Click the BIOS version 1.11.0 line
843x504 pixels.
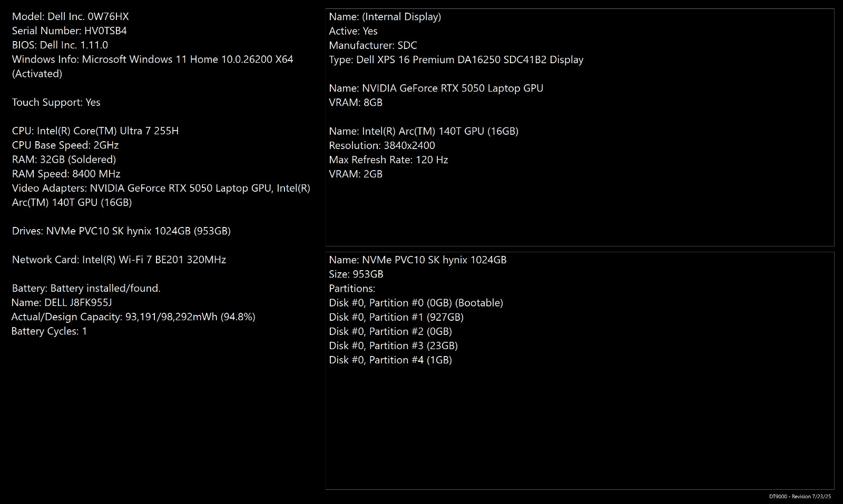pos(60,45)
